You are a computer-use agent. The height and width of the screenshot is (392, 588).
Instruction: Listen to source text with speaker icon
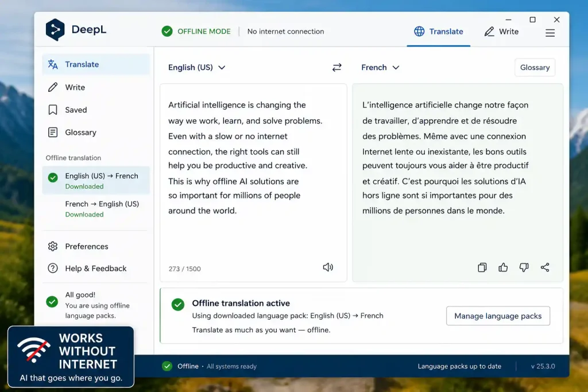click(x=328, y=267)
